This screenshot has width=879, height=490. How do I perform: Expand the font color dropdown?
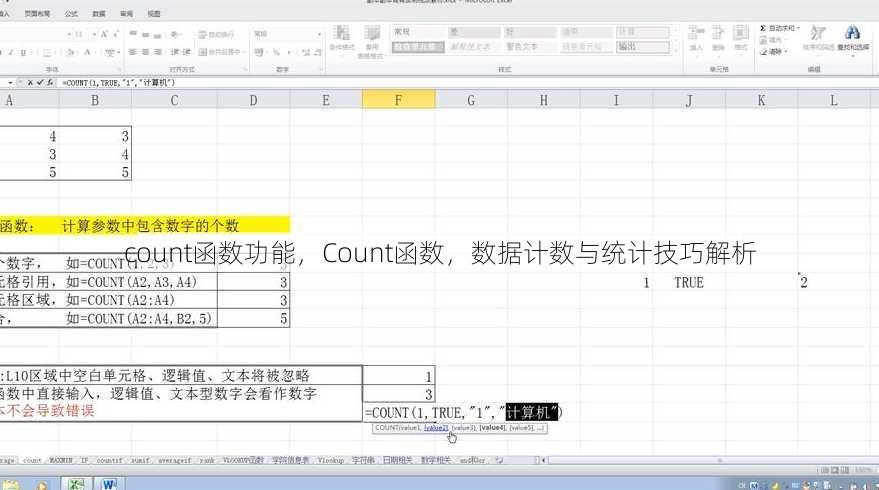point(96,53)
